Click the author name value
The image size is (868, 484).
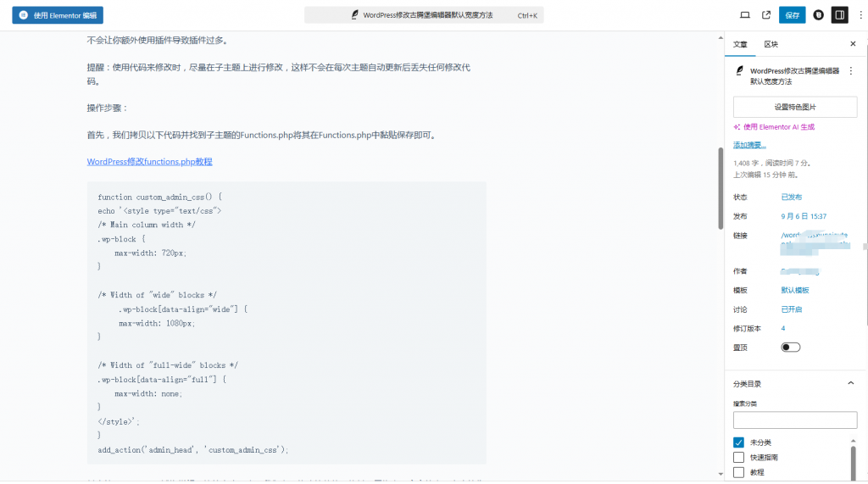[x=800, y=271]
